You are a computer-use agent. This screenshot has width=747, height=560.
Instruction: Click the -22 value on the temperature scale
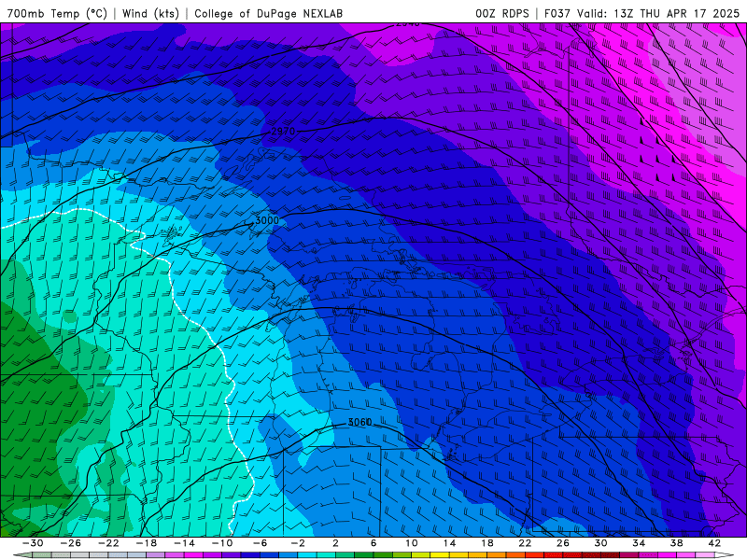tap(108, 543)
